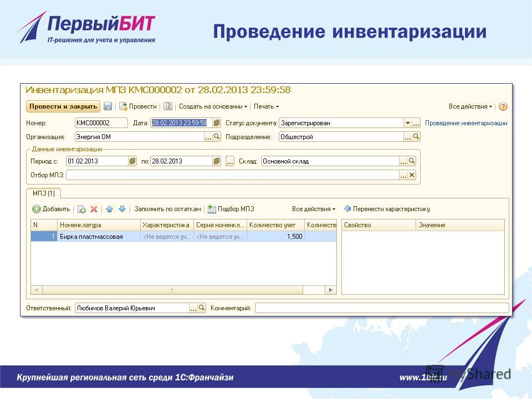Delete the row with red X icon
This screenshot has width=532, height=399.
94,209
